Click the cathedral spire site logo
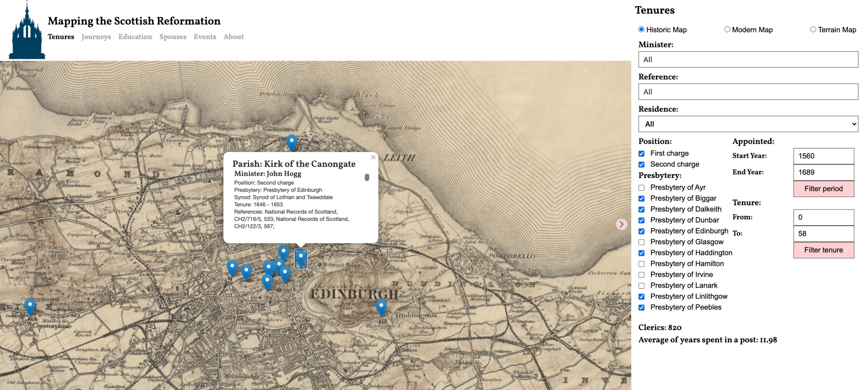Viewport: 868px width, 390px height. pos(27,30)
